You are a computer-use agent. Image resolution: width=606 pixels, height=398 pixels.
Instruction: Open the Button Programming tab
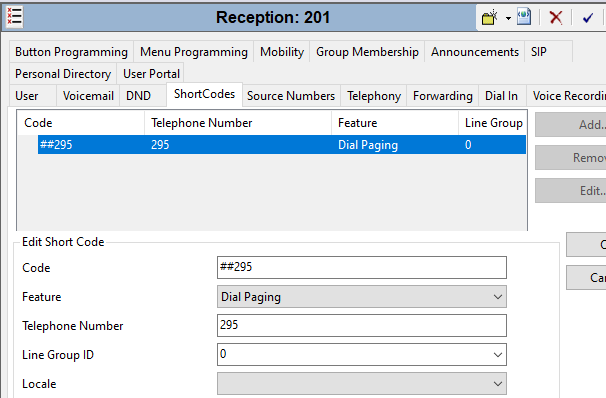pyautogui.click(x=71, y=52)
